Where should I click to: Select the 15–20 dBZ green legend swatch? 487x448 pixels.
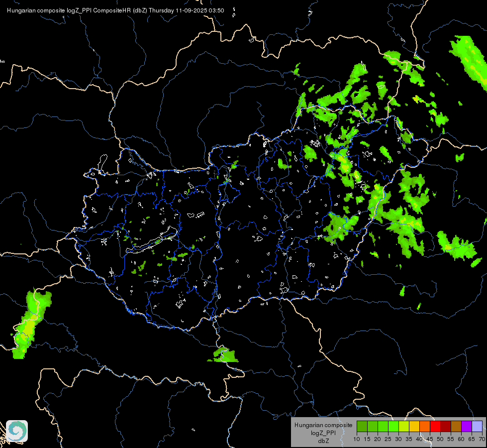[x=373, y=426]
